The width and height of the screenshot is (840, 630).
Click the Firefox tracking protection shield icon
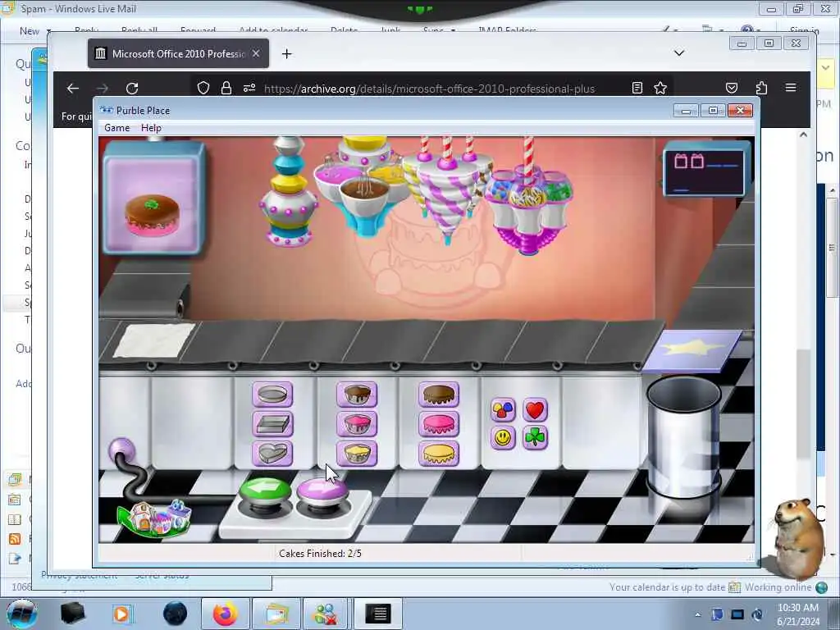pos(203,89)
